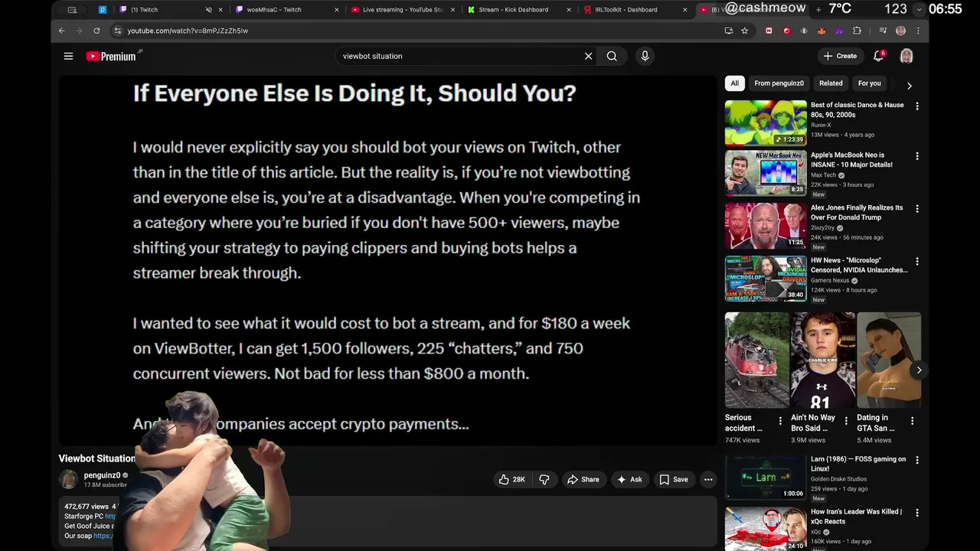The width and height of the screenshot is (980, 551).
Task: Open options for How Iran's Leader video
Action: tap(916, 513)
